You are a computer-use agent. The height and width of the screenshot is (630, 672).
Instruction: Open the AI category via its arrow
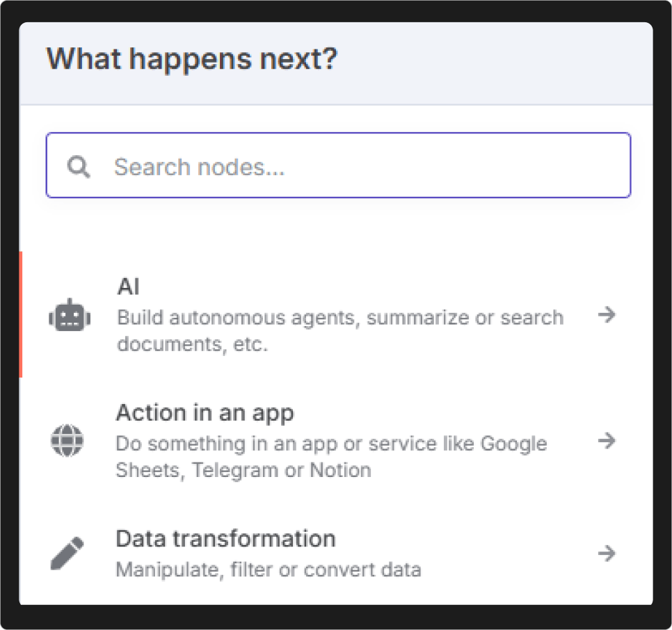[x=607, y=315]
